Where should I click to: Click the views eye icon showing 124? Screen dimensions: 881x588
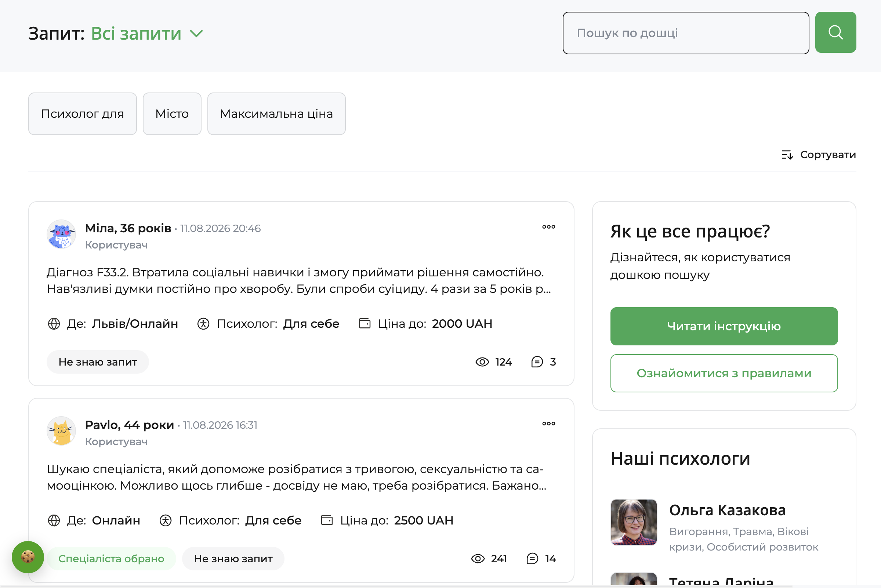click(x=482, y=362)
